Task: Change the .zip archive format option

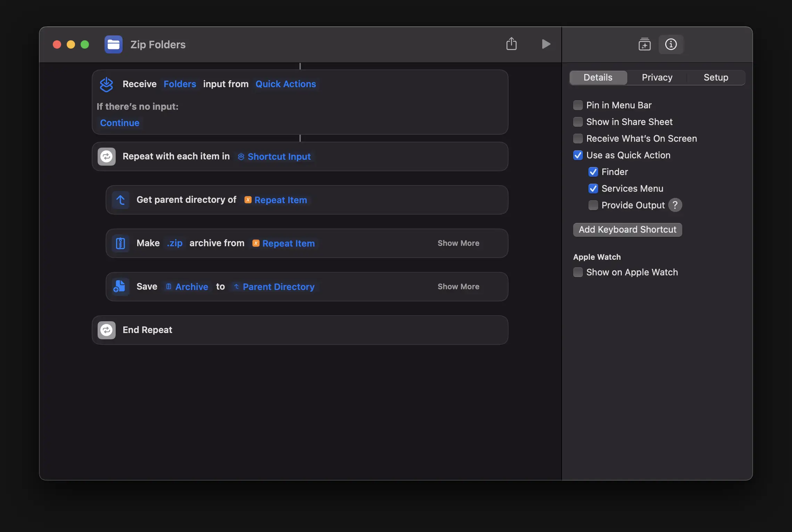Action: coord(174,243)
